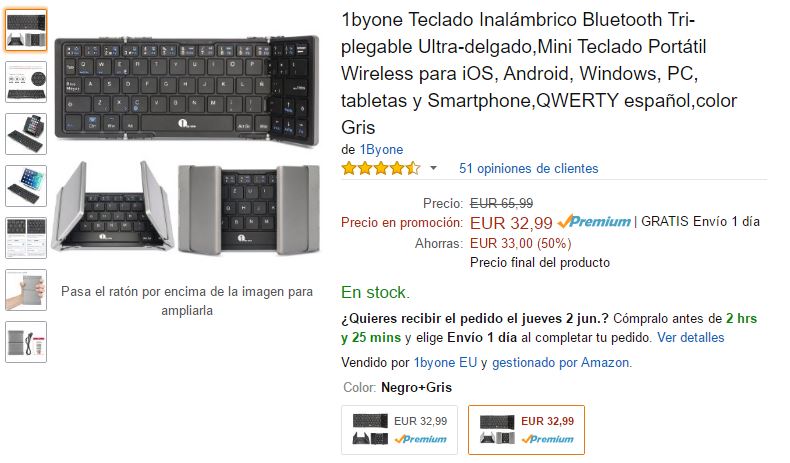The image size is (790, 463).
Task: View thumbnail showing package contents with cable
Action: point(25,342)
